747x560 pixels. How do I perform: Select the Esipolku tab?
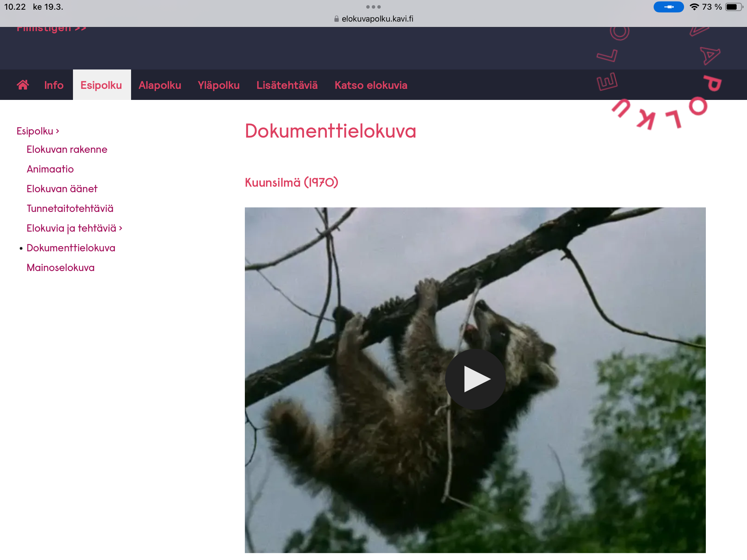[x=101, y=85]
